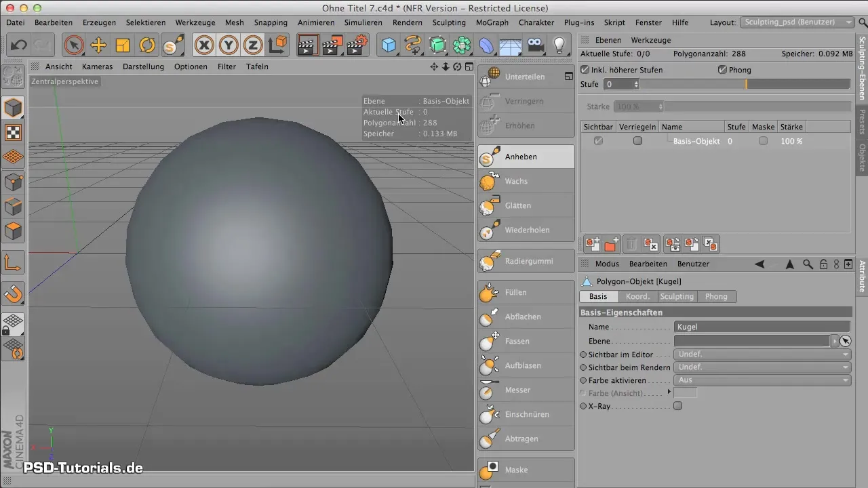Image resolution: width=868 pixels, height=488 pixels.
Task: Choose the Abtragen brush
Action: coord(526,439)
